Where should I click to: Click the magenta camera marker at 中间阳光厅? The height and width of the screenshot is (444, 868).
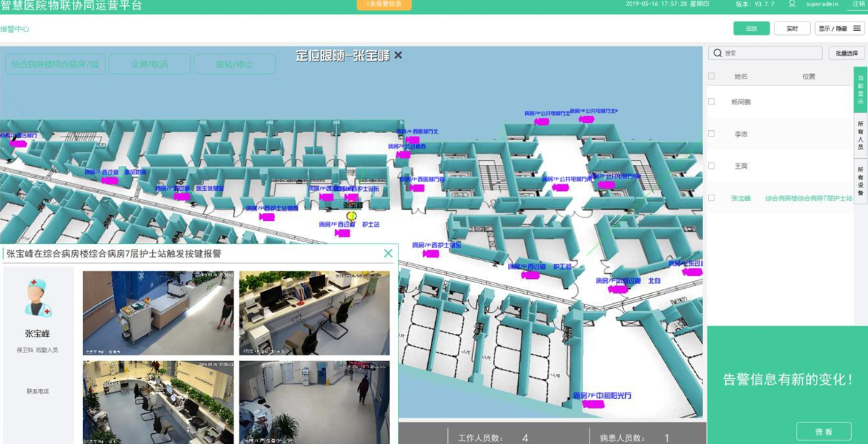pyautogui.click(x=593, y=405)
